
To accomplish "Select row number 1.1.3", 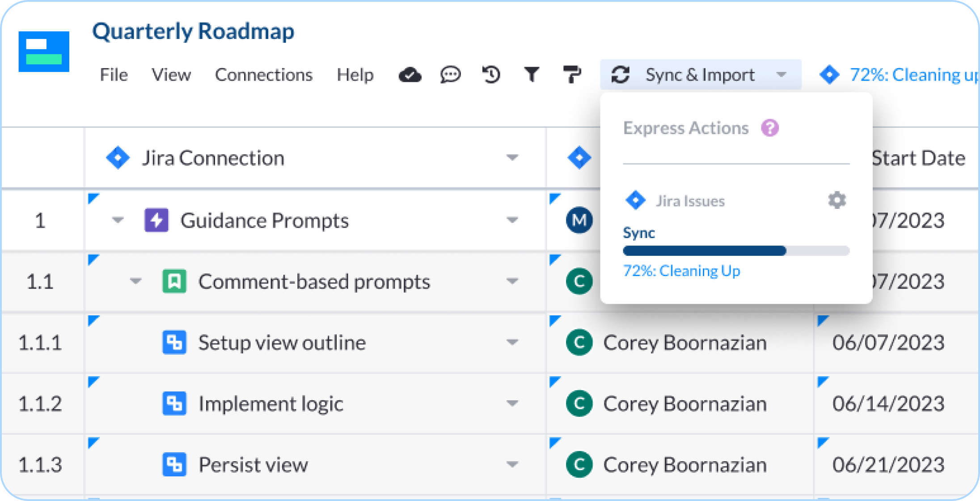I will click(40, 465).
